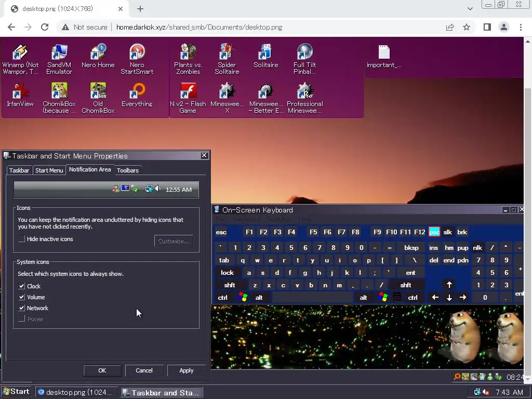
Task: Launch Minesweeper X shortcut
Action: click(x=227, y=98)
